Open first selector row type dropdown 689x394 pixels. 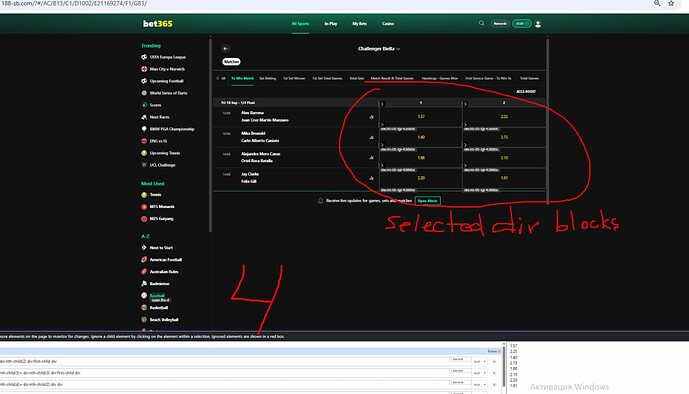tap(479, 361)
